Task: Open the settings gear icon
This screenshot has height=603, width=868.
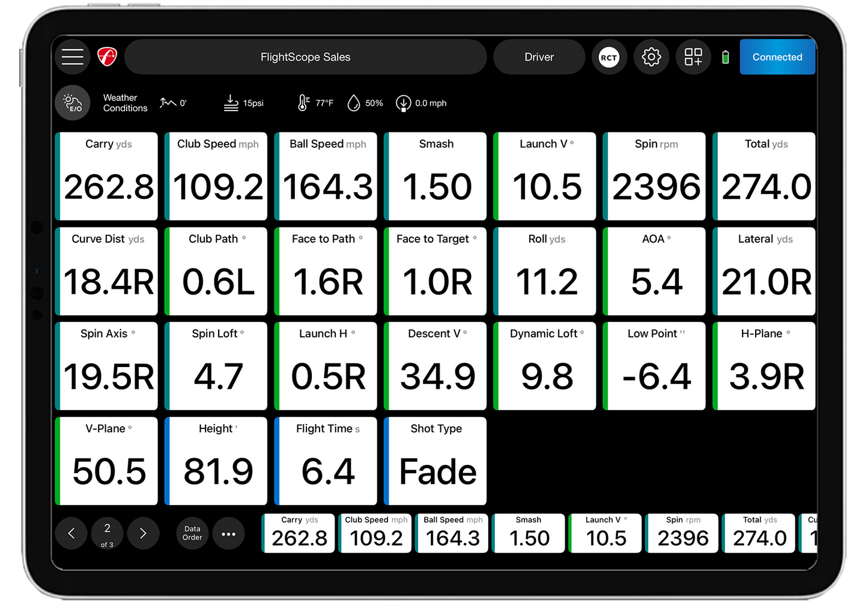Action: pyautogui.click(x=651, y=58)
